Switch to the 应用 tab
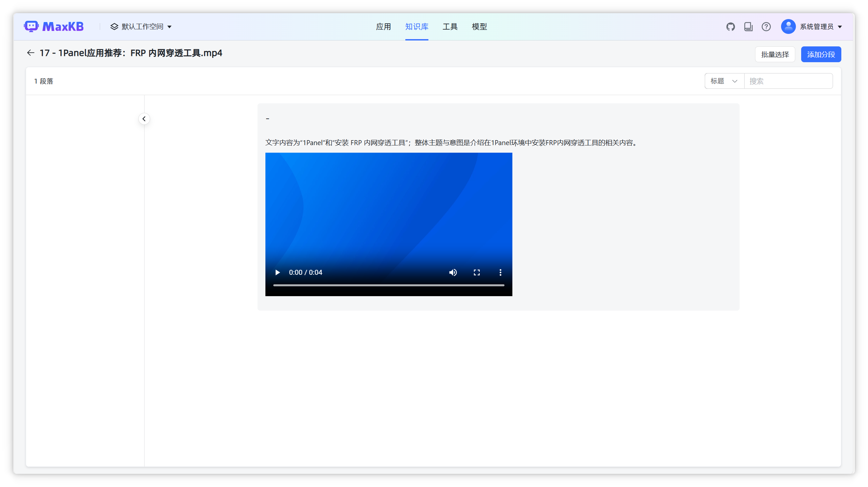The image size is (868, 487). 384,27
